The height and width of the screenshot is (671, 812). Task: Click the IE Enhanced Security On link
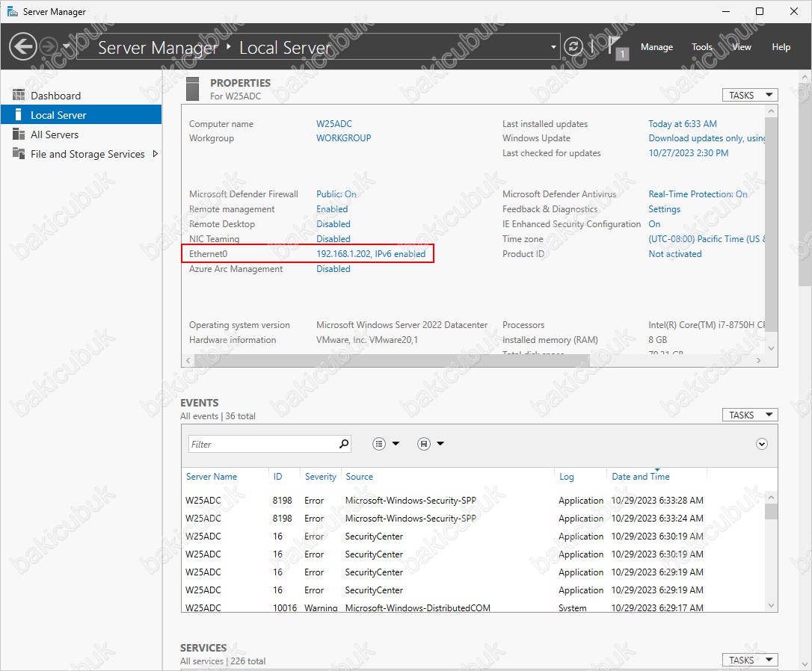pyautogui.click(x=654, y=224)
